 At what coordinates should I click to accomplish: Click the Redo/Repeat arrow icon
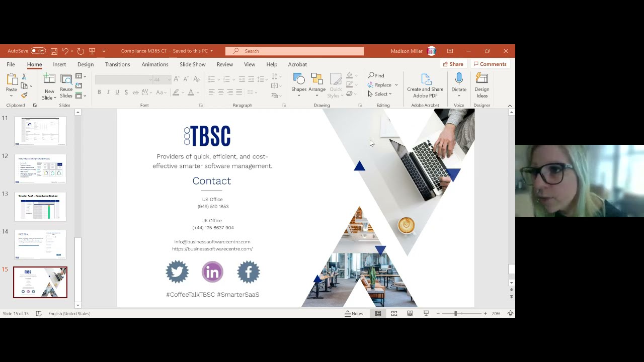click(80, 51)
